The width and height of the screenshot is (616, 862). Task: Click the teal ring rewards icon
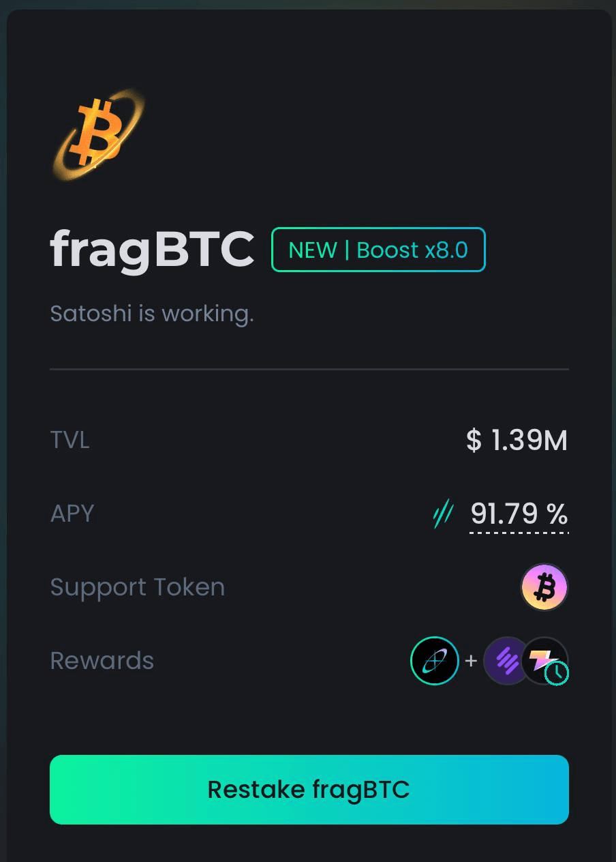pyautogui.click(x=435, y=660)
